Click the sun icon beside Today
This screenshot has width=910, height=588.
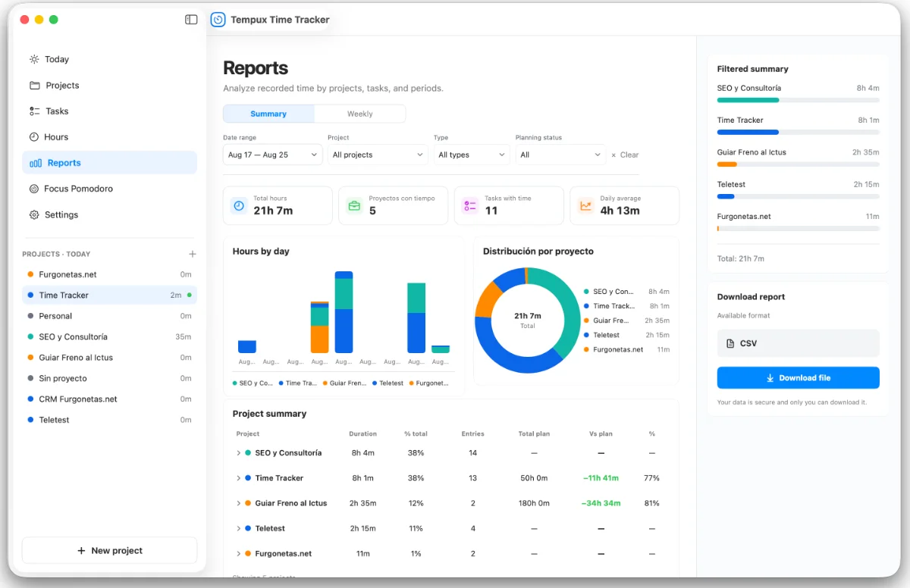34,59
